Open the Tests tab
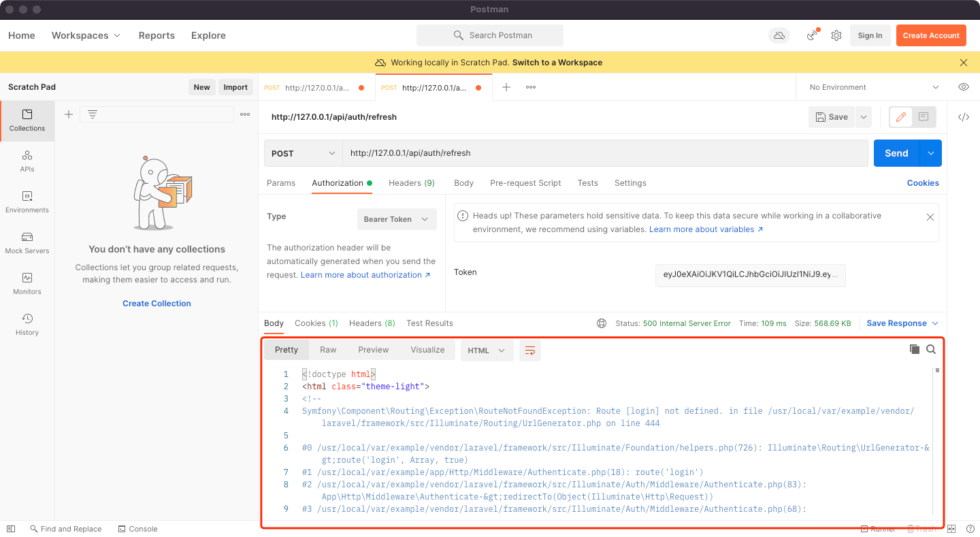Viewport: 980px width, 537px height. 587,183
